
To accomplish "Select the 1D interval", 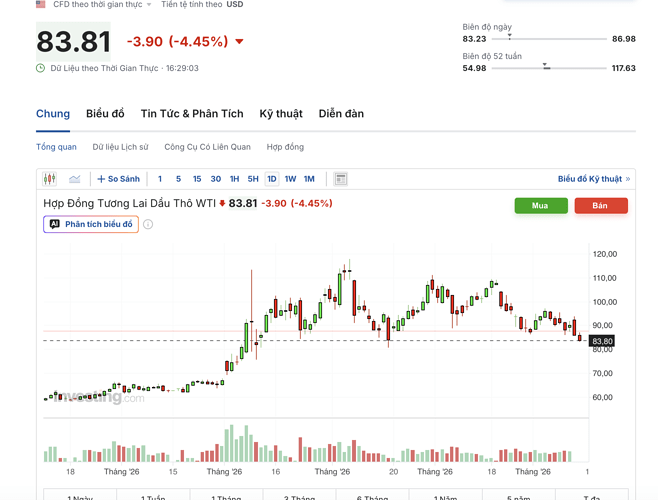I will pos(272,179).
